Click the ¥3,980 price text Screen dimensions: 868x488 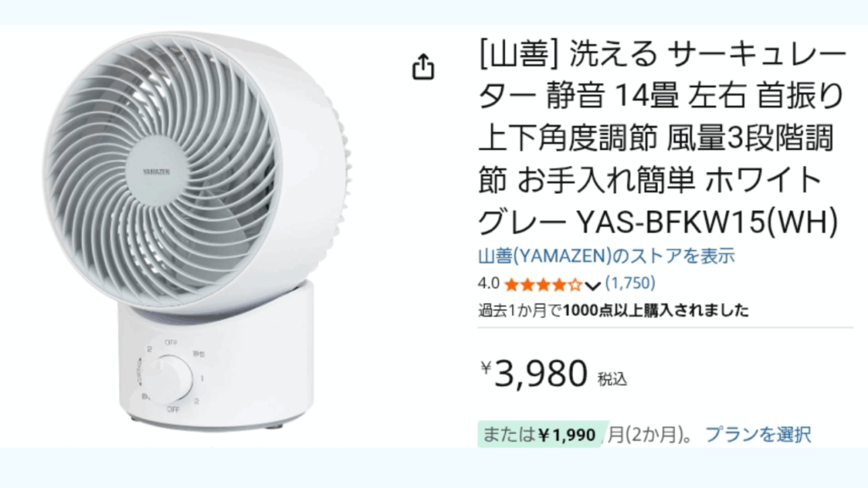534,373
